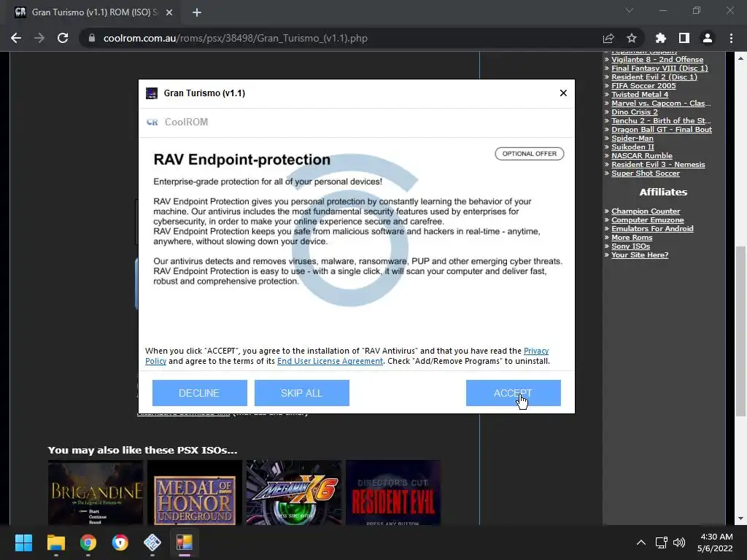Share this page via the address bar icon
The height and width of the screenshot is (560, 747).
pyautogui.click(x=608, y=38)
